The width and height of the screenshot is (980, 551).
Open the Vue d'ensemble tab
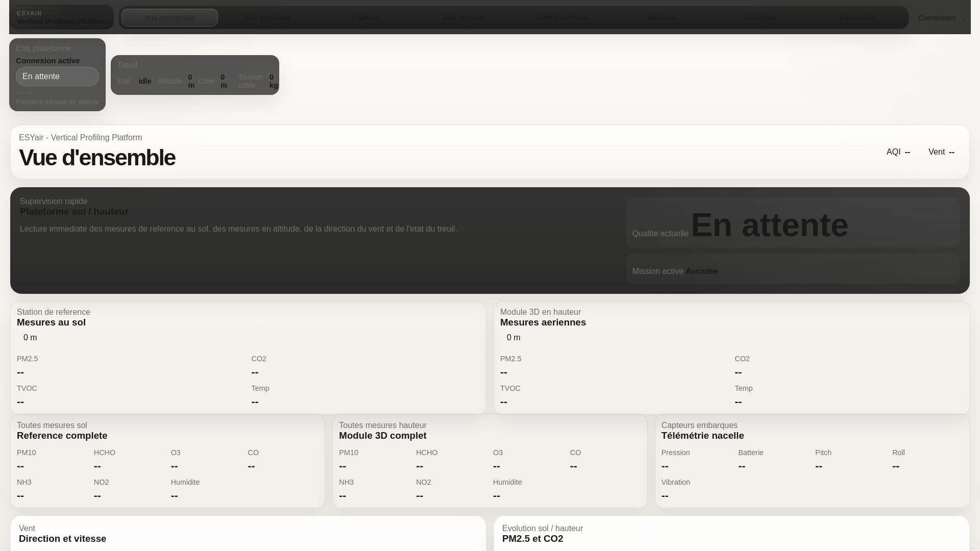pyautogui.click(x=169, y=18)
